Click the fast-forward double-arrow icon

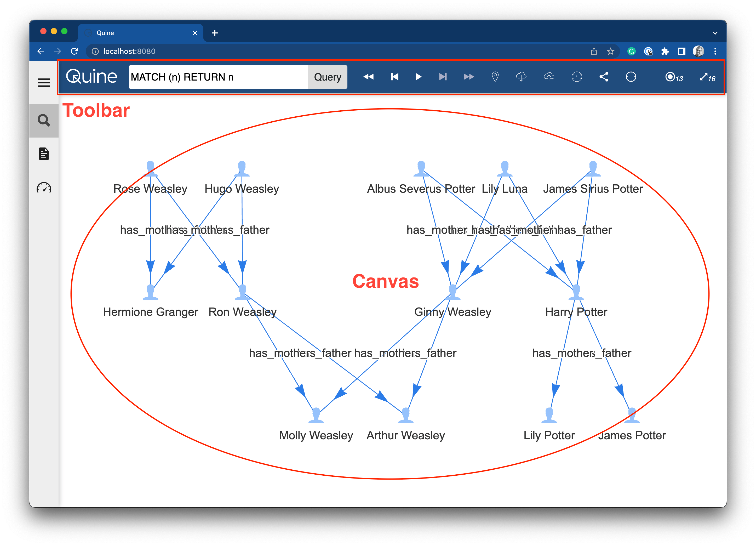tap(469, 77)
